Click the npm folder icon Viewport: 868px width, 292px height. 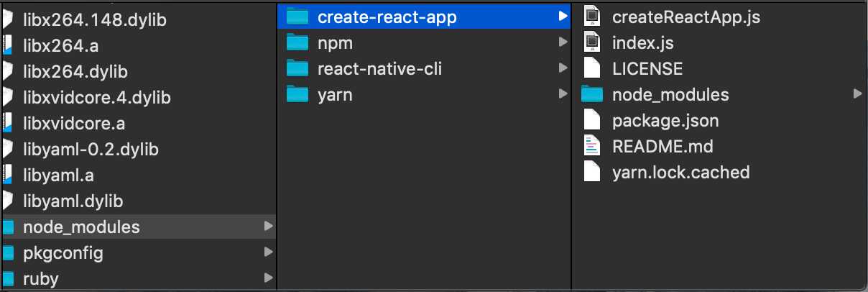[297, 42]
